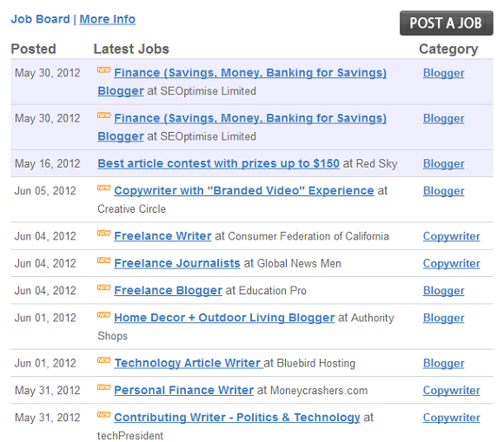Click the POST A JOB button
The image size is (504, 442).
(x=446, y=23)
